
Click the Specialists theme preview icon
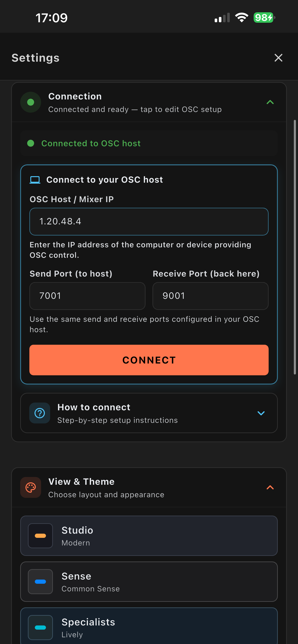41,628
